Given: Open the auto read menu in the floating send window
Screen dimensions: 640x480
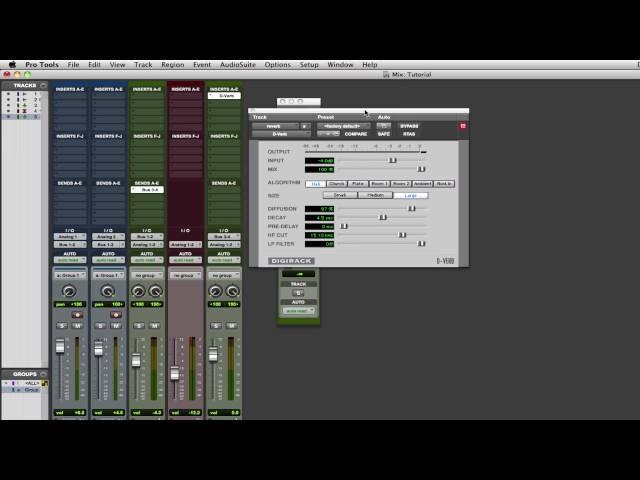Looking at the screenshot, I should point(298,311).
